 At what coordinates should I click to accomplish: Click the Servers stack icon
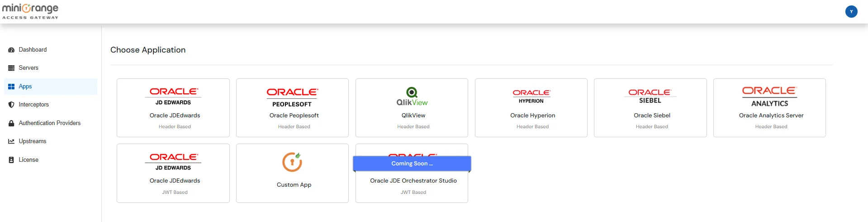point(11,68)
